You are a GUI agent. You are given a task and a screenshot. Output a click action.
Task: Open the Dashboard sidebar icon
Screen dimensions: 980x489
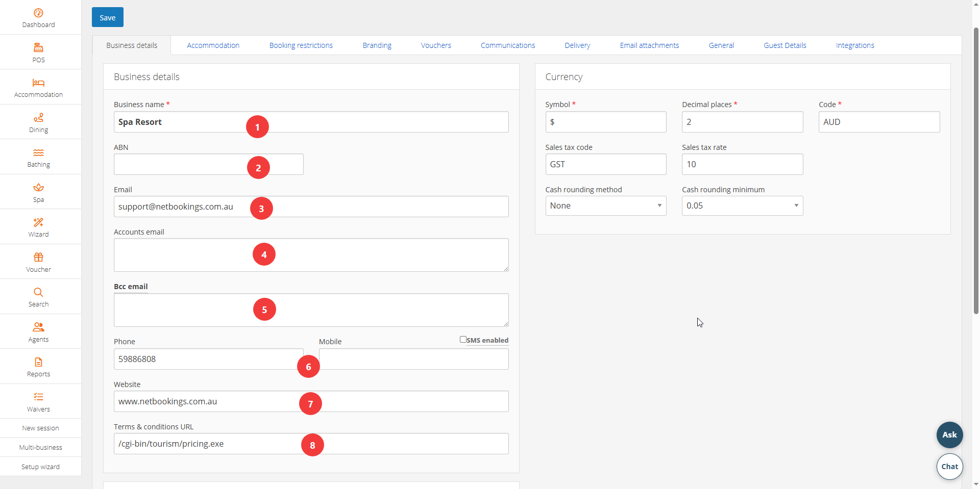coord(38,13)
